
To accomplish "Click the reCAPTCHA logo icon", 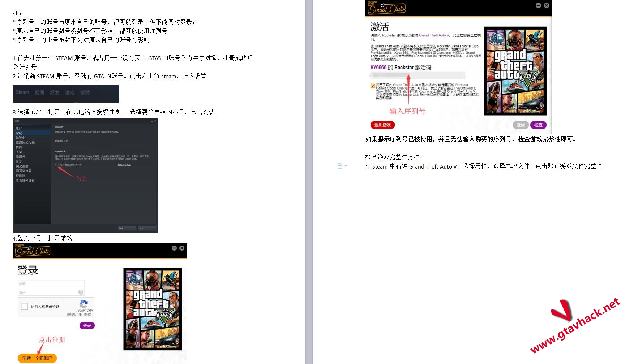I will tap(84, 304).
